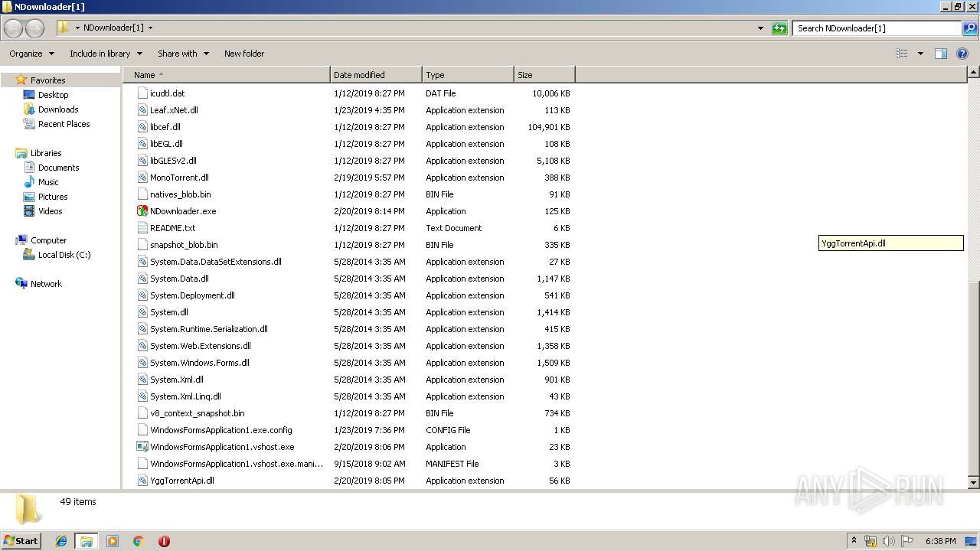Launch Internet Explorer from the taskbar
The image size is (980, 551).
61,541
